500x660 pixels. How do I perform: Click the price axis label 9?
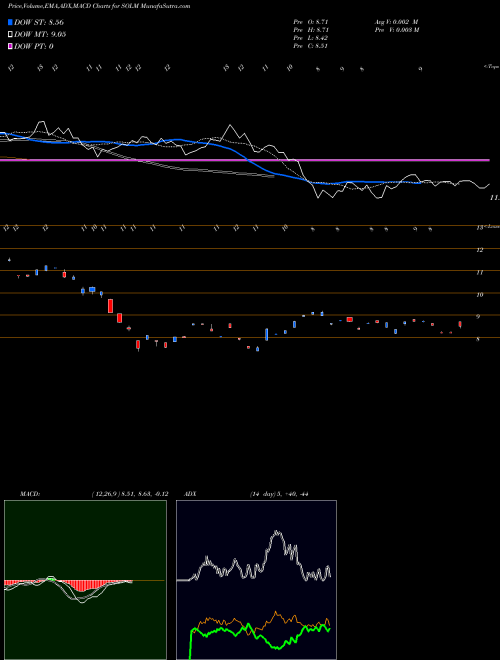[x=478, y=317]
